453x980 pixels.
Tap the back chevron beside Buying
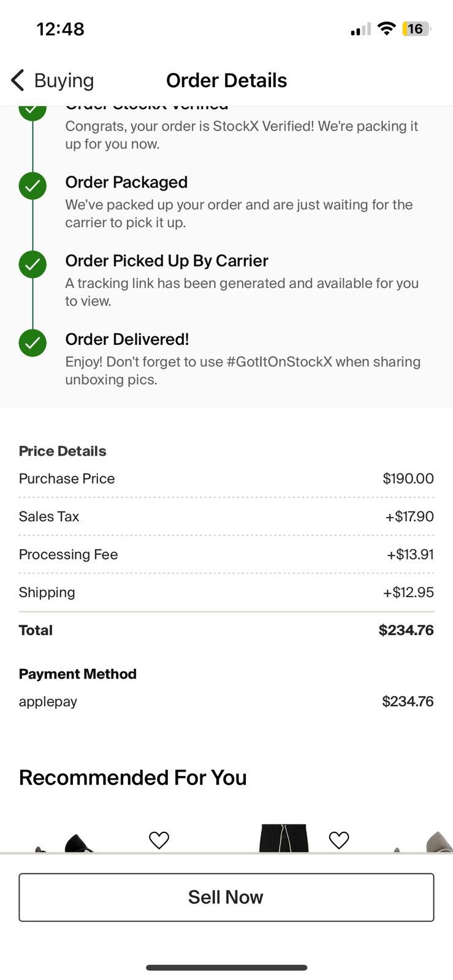pos(18,80)
